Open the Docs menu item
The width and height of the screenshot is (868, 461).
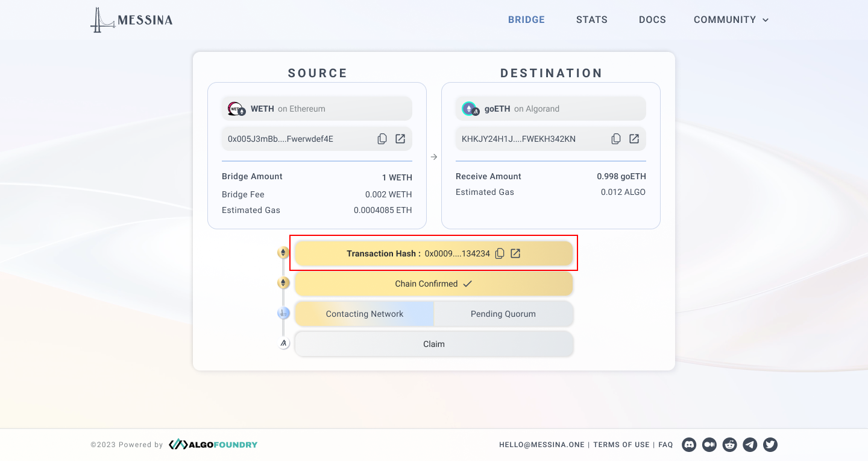(x=652, y=20)
